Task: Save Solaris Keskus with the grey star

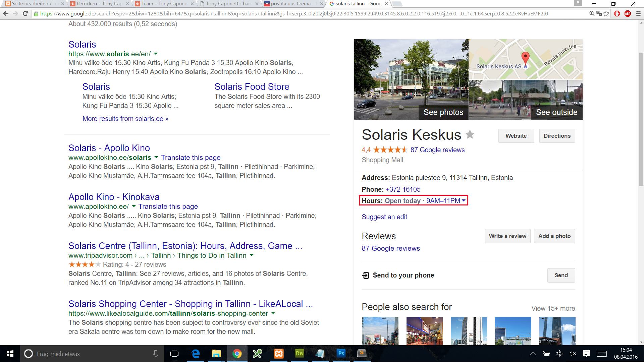Action: pos(470,134)
